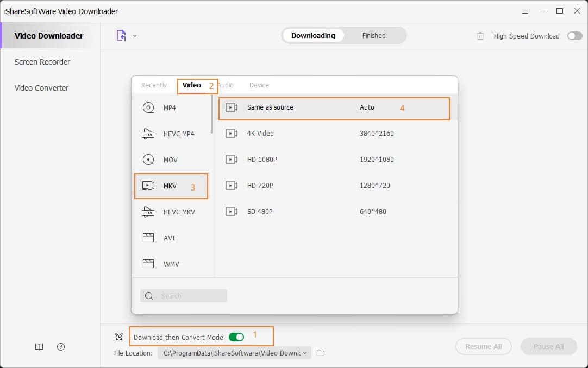Open the hamburger menu in the title bar
Image resolution: width=588 pixels, height=368 pixels.
coord(525,10)
